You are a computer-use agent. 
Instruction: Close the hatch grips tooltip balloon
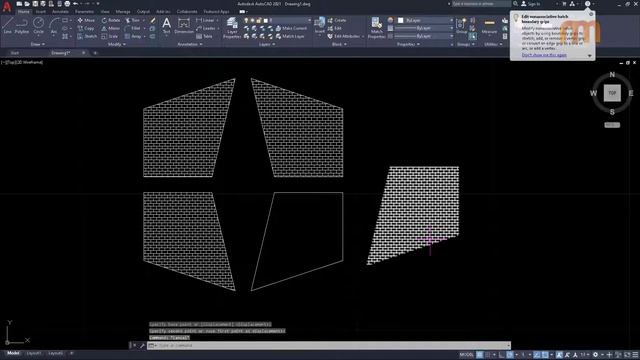591,14
